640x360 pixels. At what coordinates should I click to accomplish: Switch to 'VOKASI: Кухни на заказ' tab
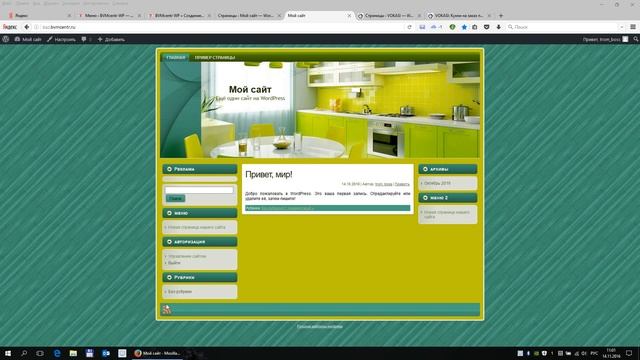459,16
